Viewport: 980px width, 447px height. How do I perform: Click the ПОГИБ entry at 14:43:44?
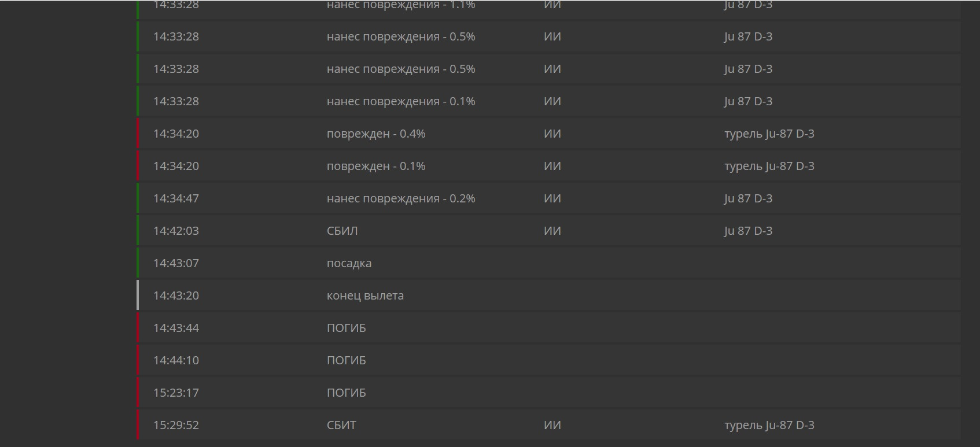346,328
